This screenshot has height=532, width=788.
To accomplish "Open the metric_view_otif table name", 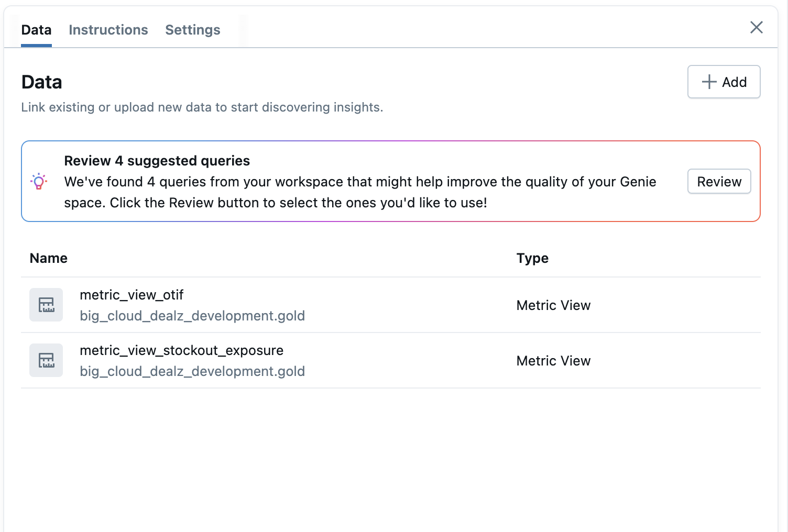I will 132,295.
